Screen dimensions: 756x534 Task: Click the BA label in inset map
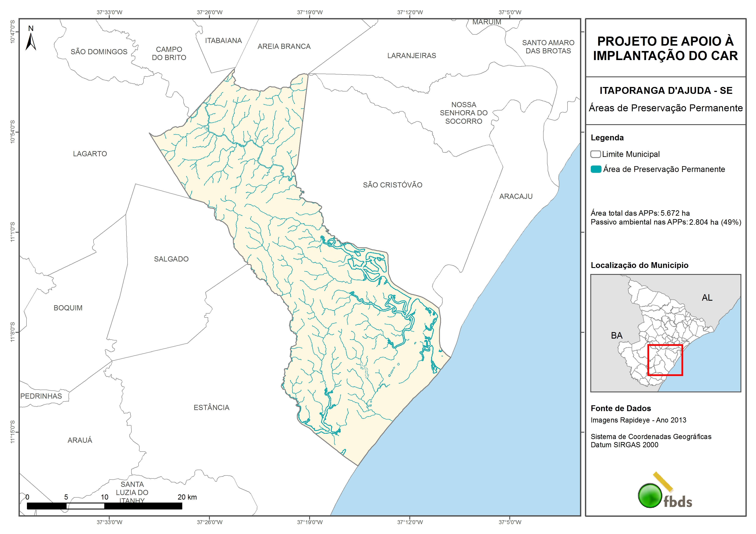617,336
